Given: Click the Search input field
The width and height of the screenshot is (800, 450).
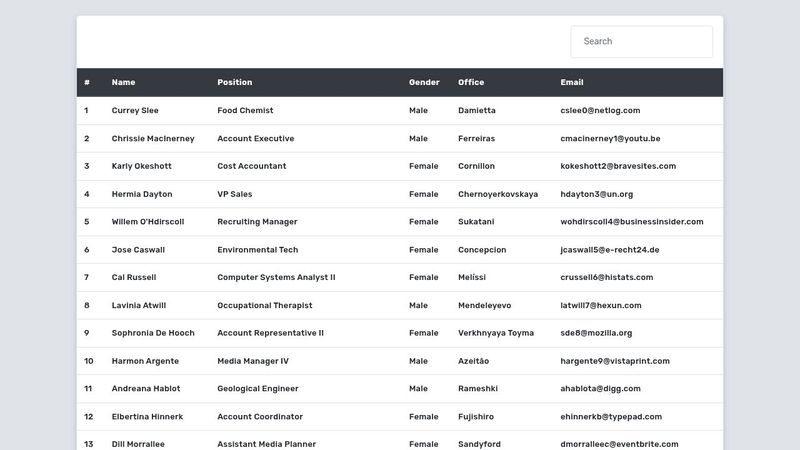Looking at the screenshot, I should (641, 42).
